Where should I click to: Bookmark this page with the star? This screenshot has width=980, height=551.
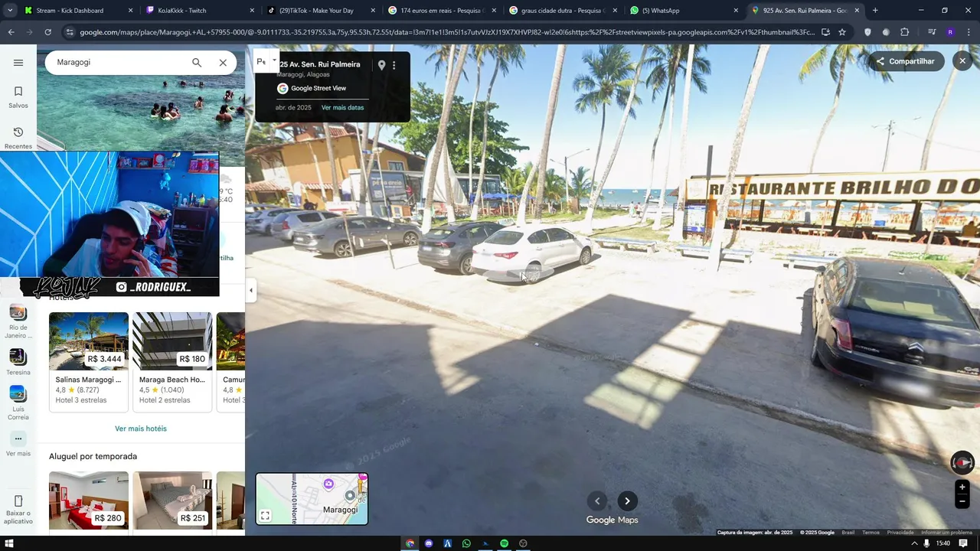[x=842, y=32]
